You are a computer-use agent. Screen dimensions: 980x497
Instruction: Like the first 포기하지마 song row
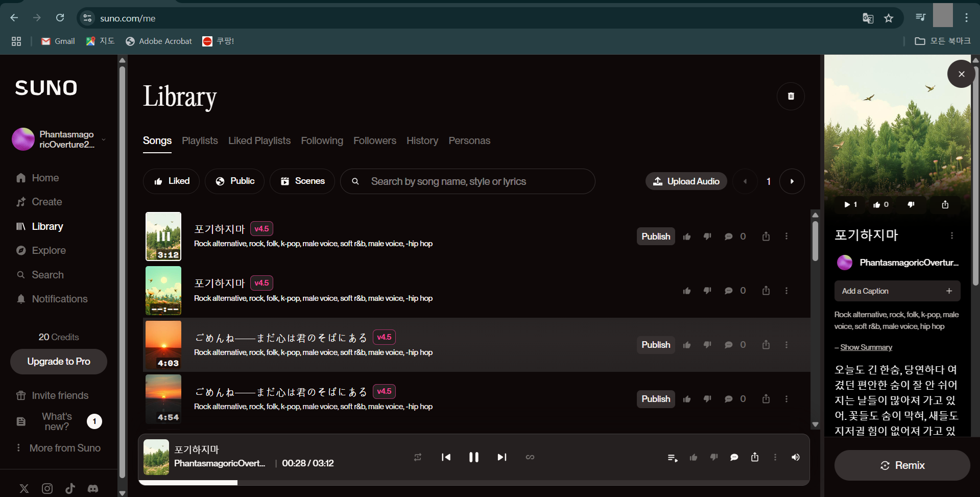(x=687, y=236)
